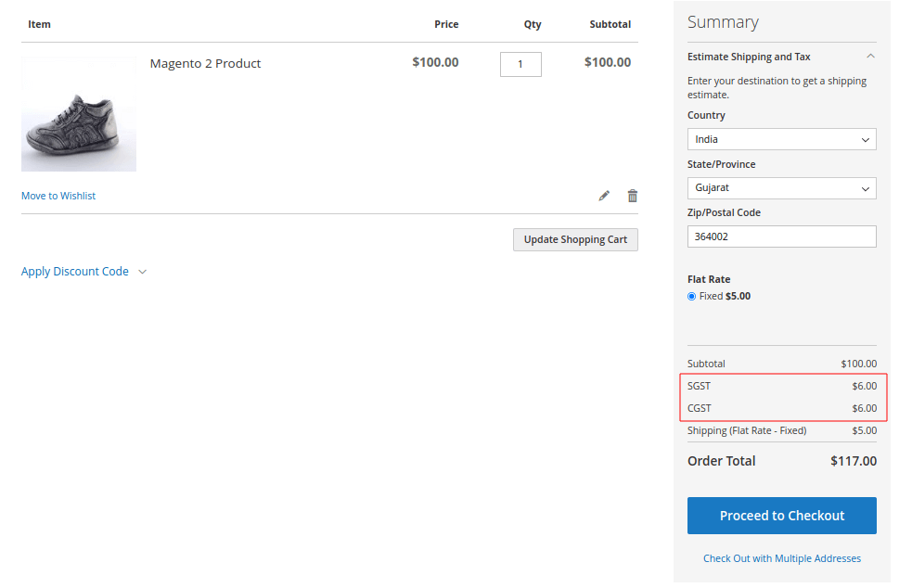This screenshot has height=588, width=912.
Task: Delete the Magento 2 Product using trash icon
Action: click(x=633, y=196)
